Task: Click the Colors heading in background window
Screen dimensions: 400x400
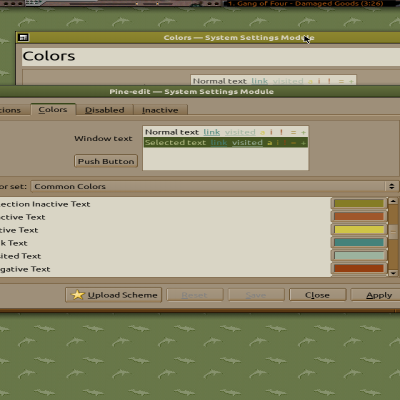Action: (x=49, y=56)
